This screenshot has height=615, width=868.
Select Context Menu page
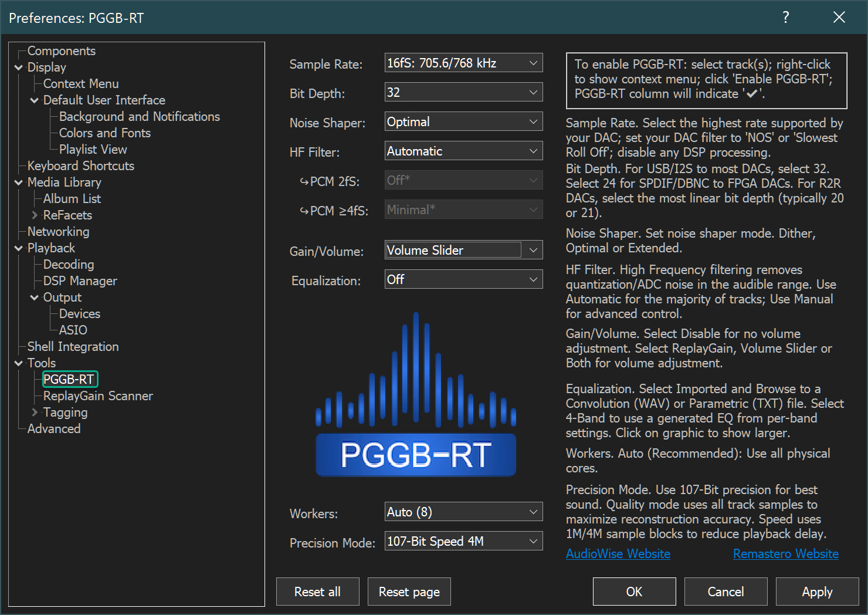tap(81, 84)
